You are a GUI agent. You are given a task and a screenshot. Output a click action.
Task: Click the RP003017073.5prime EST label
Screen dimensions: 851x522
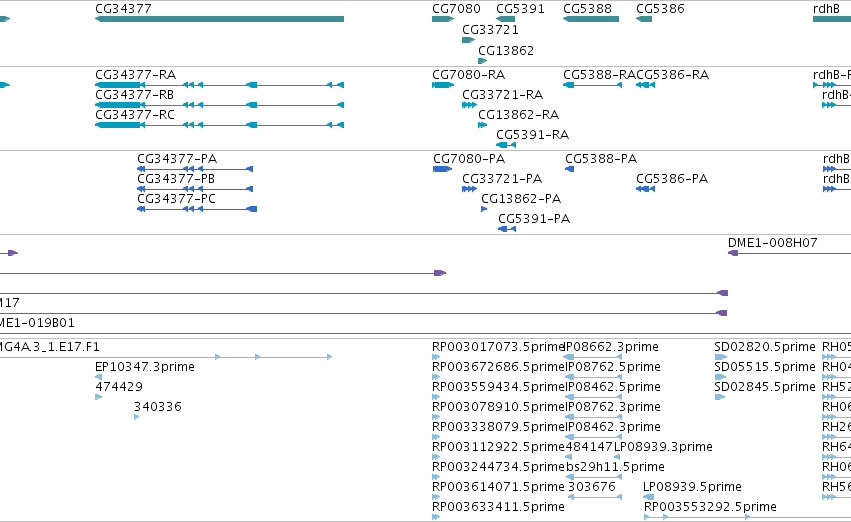[x=498, y=347]
